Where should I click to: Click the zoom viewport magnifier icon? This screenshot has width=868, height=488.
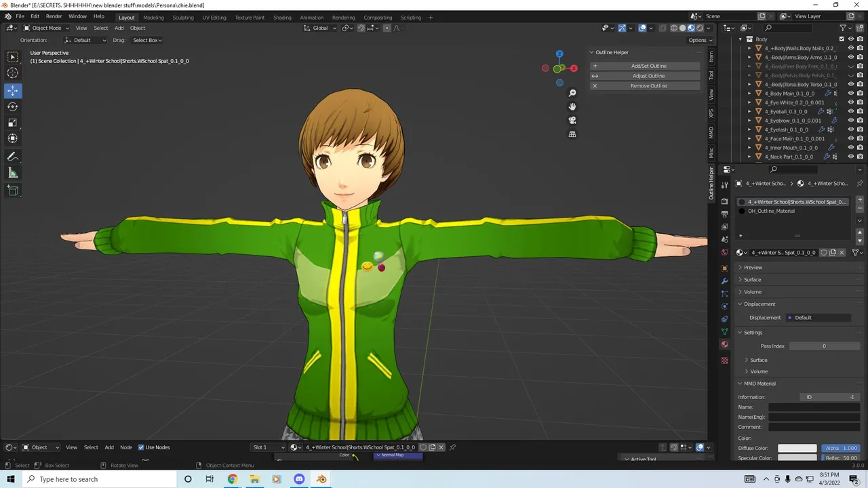(x=572, y=93)
